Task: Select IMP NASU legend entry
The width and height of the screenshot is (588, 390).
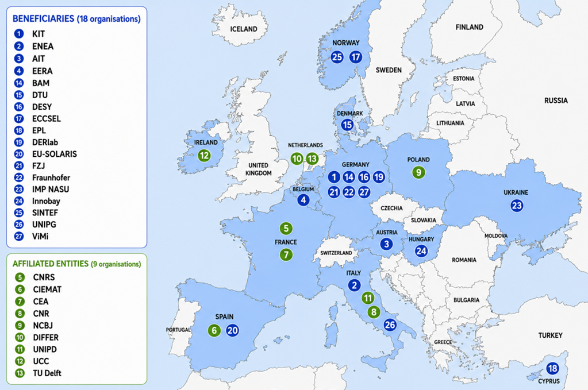Action: click(51, 189)
